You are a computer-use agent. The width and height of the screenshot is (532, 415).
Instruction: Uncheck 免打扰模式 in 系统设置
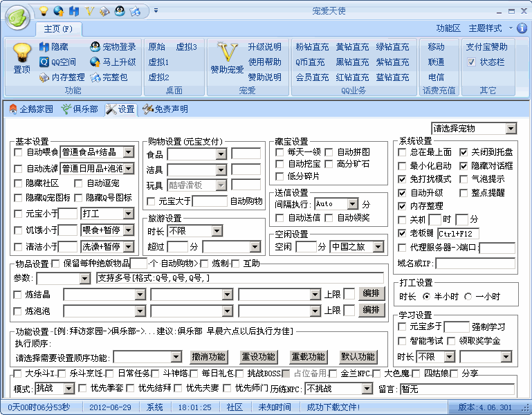402,179
